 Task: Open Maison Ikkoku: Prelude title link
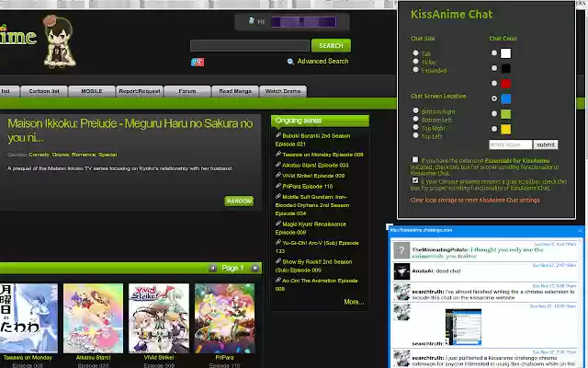130,131
